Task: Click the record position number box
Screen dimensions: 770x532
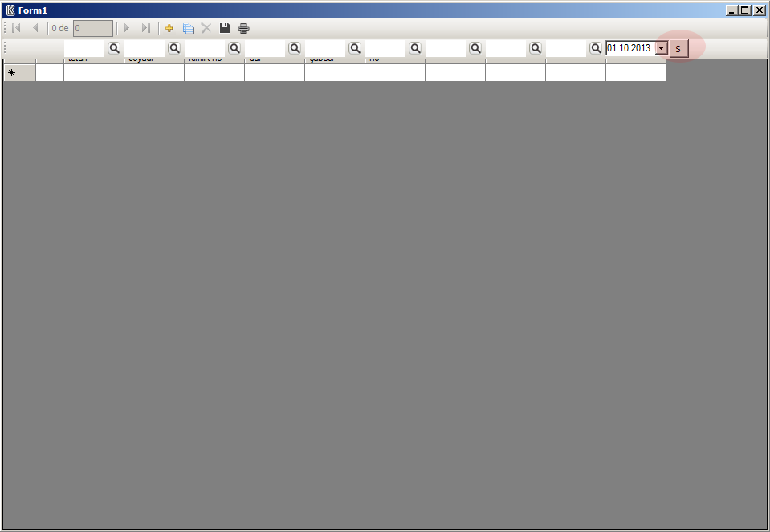Action: pyautogui.click(x=93, y=28)
